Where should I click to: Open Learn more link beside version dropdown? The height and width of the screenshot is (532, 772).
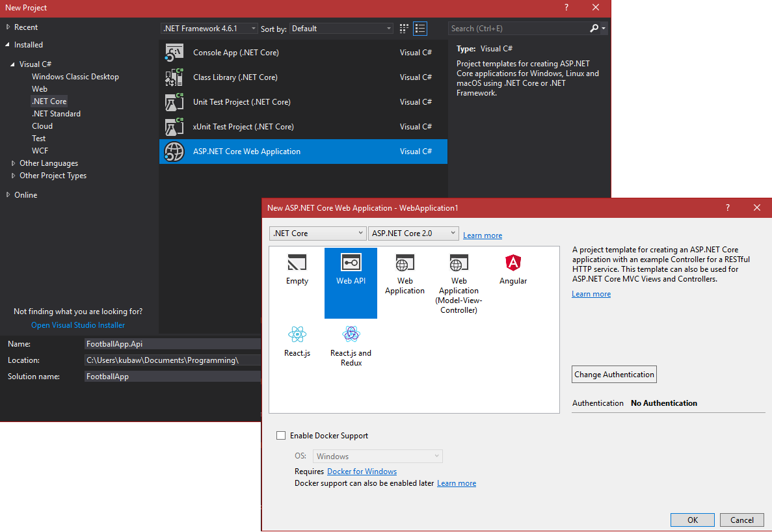pyautogui.click(x=483, y=235)
